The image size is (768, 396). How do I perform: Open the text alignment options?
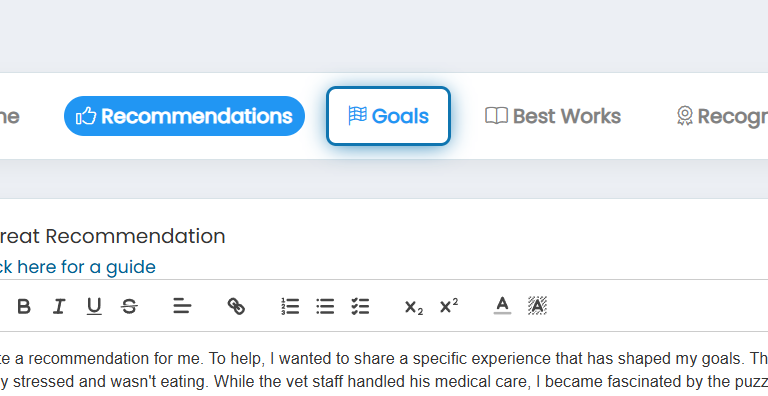point(182,306)
